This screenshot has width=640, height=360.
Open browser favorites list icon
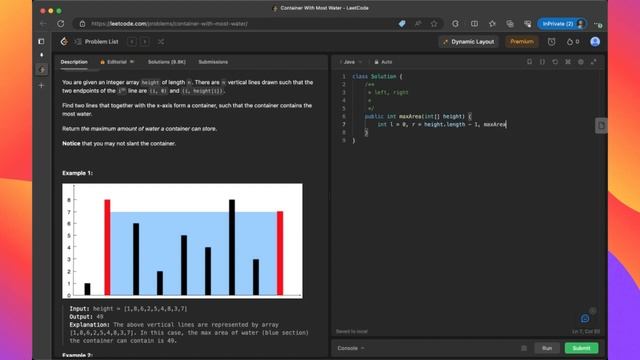point(492,24)
